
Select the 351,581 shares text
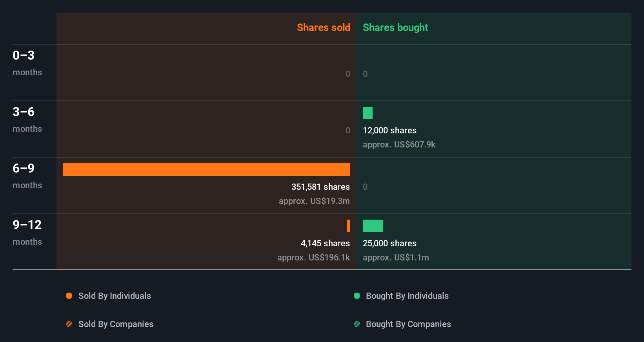point(320,187)
